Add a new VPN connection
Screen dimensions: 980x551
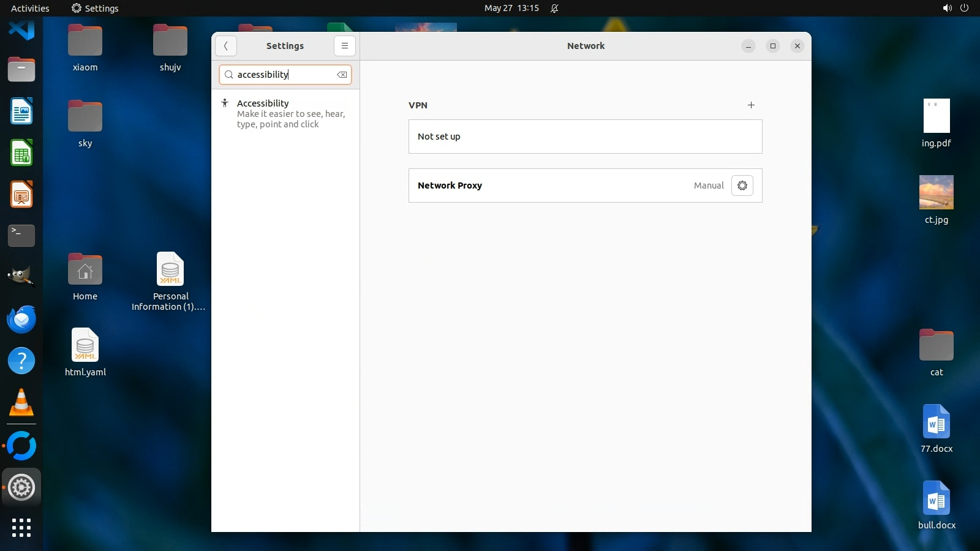pyautogui.click(x=751, y=105)
